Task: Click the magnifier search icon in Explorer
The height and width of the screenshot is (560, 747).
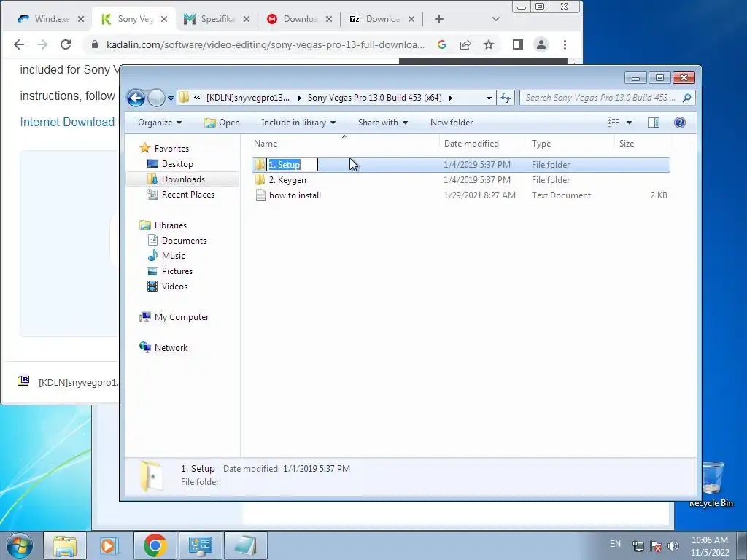Action: (x=687, y=98)
